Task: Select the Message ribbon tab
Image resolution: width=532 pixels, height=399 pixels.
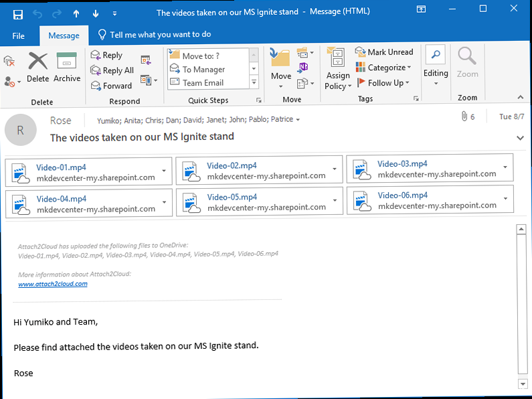Action: click(64, 35)
